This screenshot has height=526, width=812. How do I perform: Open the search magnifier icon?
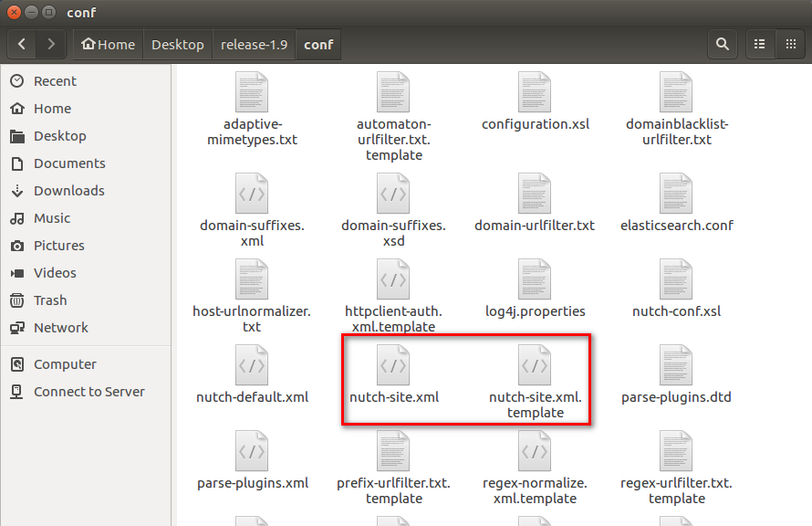723,45
